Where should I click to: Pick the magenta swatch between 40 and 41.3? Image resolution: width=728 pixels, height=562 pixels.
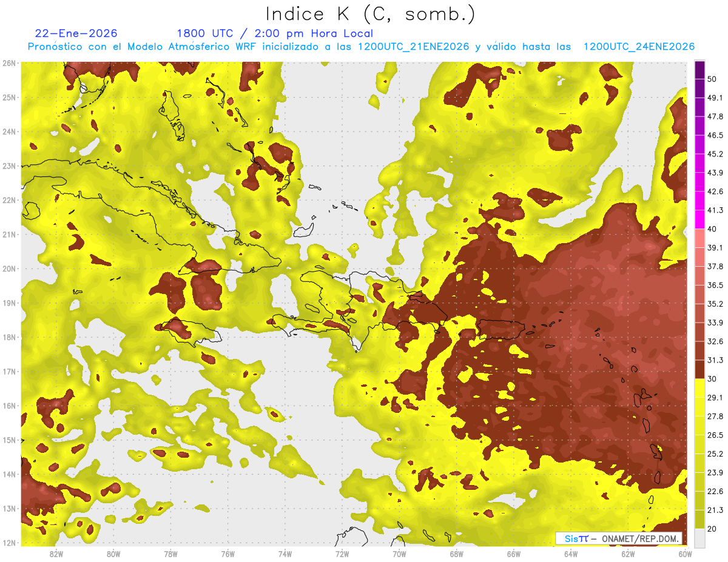tap(699, 219)
